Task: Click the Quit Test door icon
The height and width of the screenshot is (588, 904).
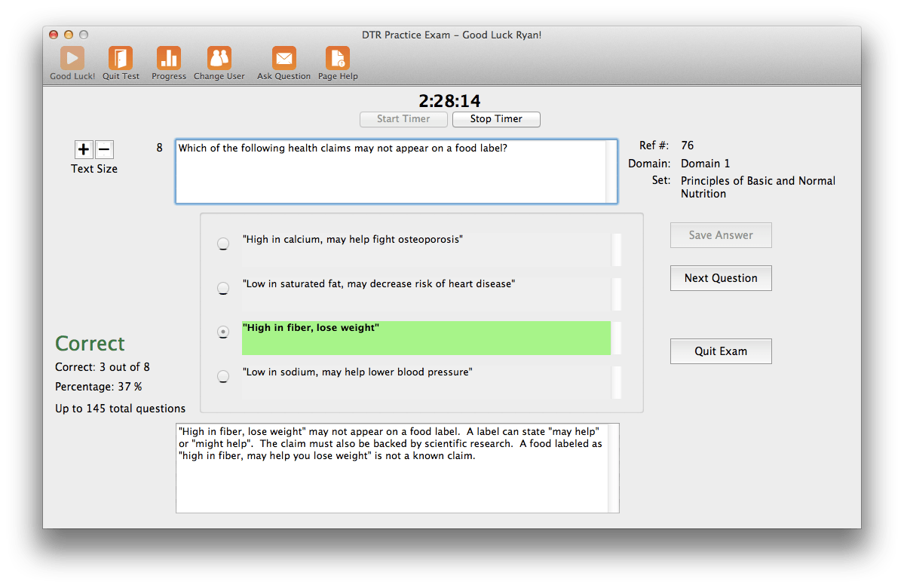Action: [x=121, y=58]
